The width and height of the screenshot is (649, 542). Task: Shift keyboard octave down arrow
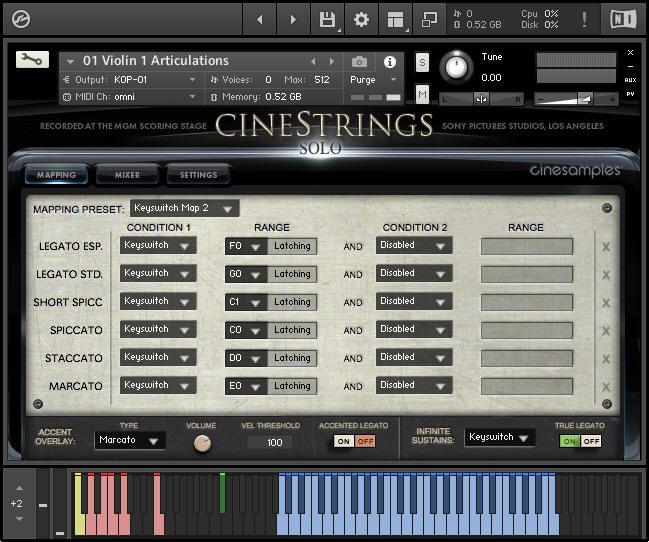coord(19,519)
